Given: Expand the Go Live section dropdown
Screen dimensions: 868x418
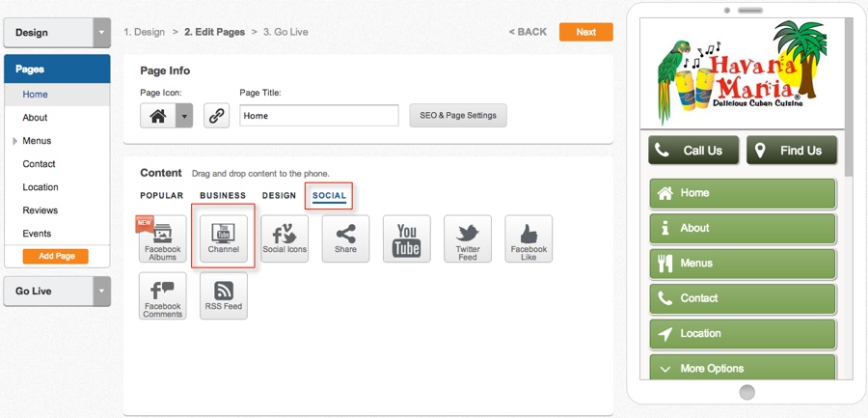Looking at the screenshot, I should 101,291.
